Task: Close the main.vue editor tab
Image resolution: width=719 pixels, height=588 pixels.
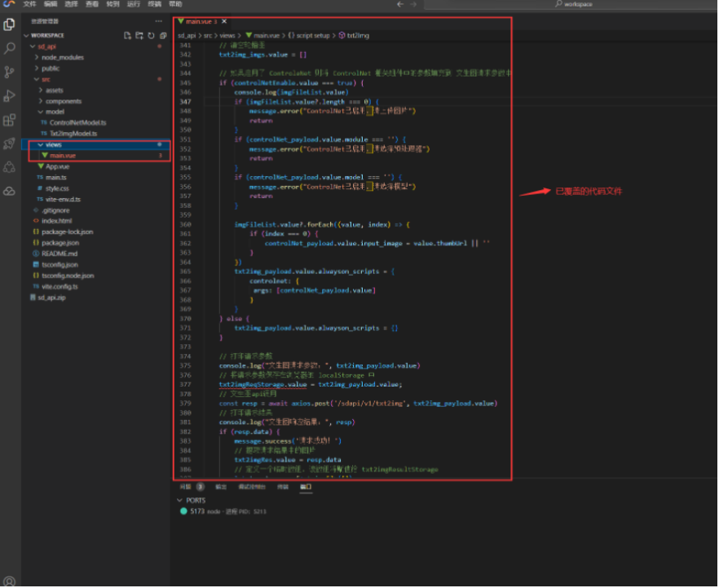Action: 224,21
